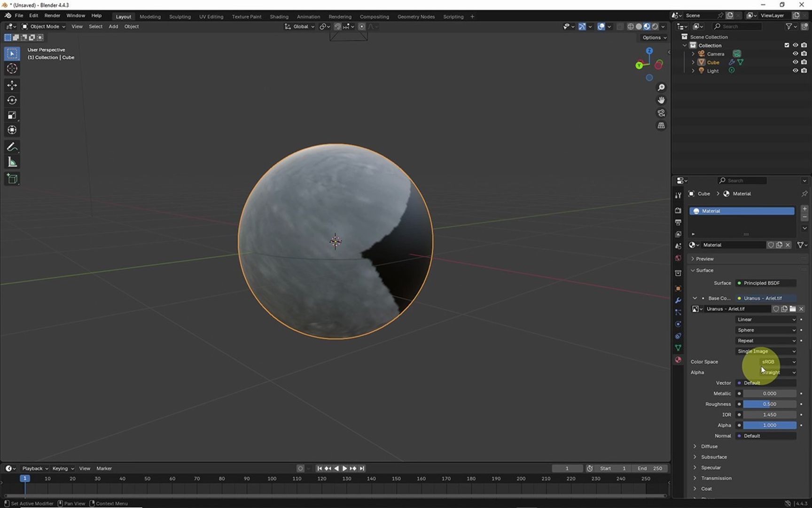Open the Render menu
Image resolution: width=812 pixels, height=508 pixels.
coord(52,16)
